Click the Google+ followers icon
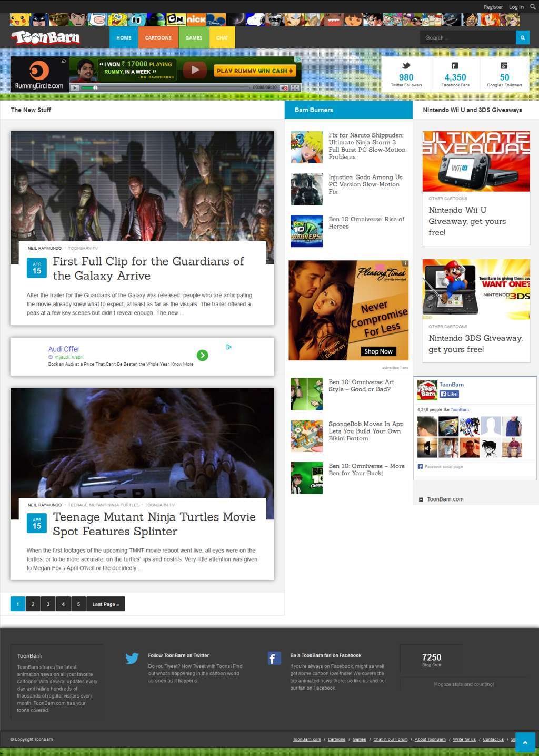Viewport: 539px width, 756px height. click(x=504, y=66)
